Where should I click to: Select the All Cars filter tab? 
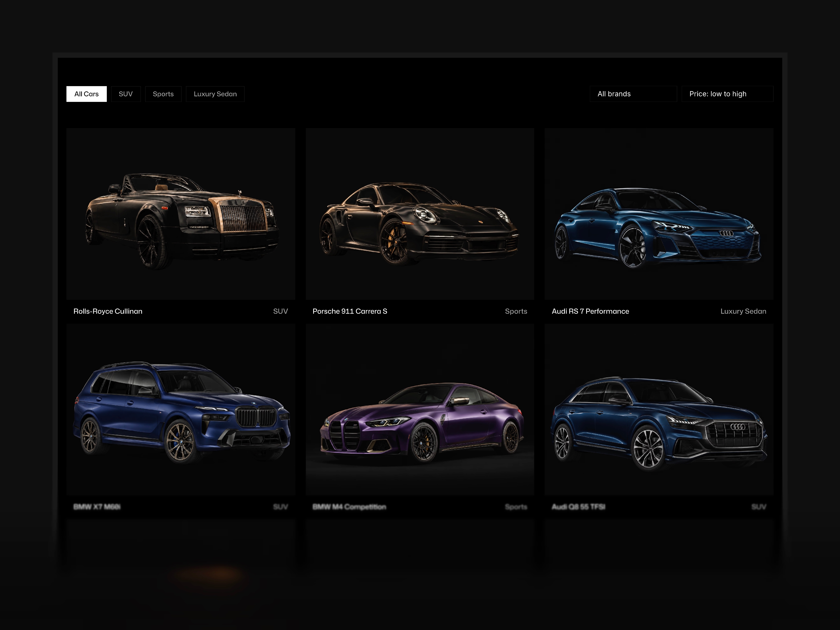tap(87, 94)
